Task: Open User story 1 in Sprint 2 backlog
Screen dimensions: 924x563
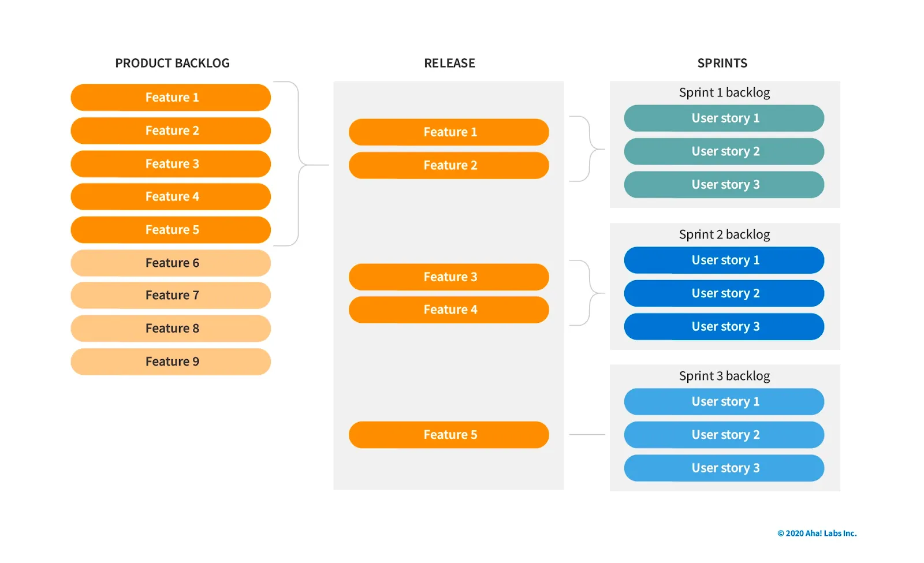Action: tap(724, 260)
